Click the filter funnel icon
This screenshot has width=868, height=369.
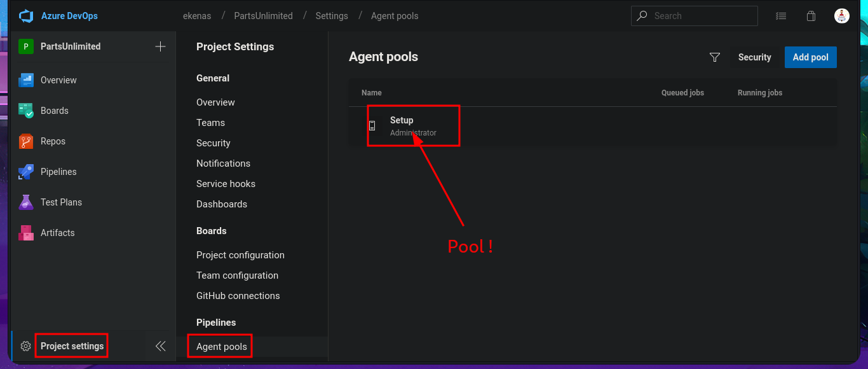(715, 57)
